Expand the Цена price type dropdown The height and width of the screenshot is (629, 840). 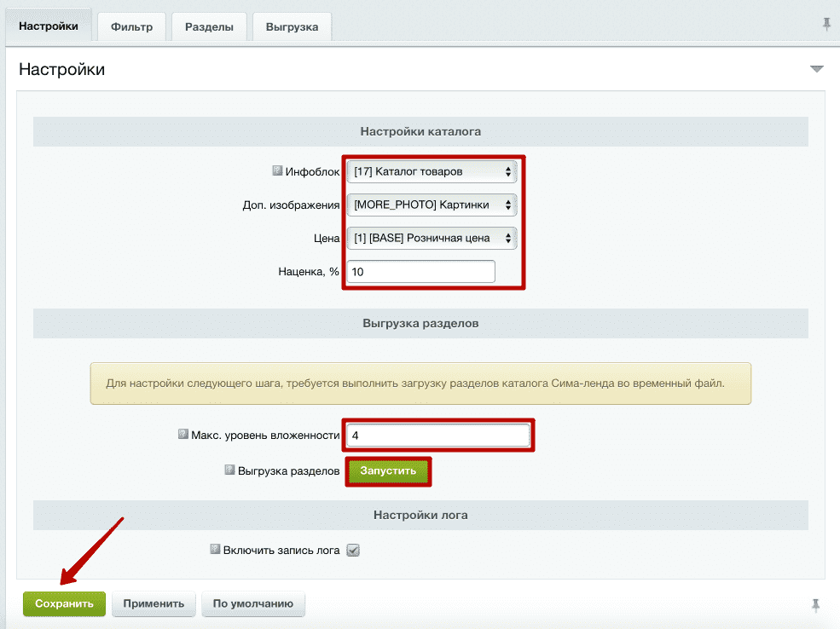click(432, 238)
